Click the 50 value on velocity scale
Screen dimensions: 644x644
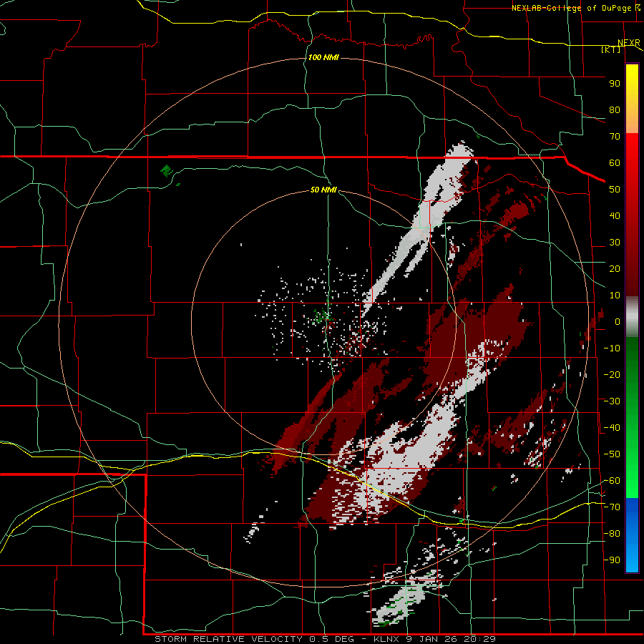click(615, 190)
